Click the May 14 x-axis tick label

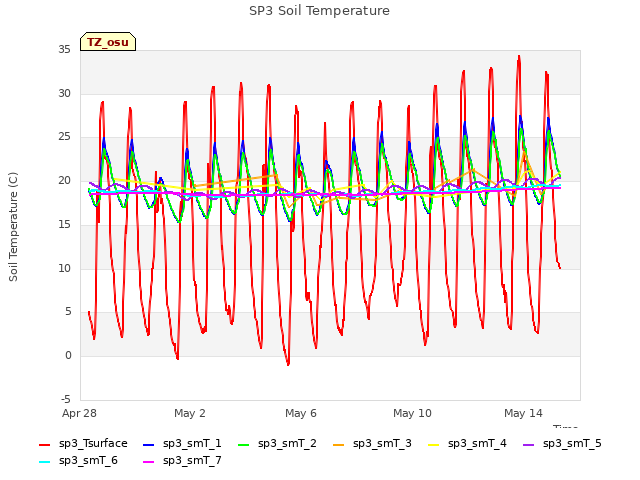(523, 413)
